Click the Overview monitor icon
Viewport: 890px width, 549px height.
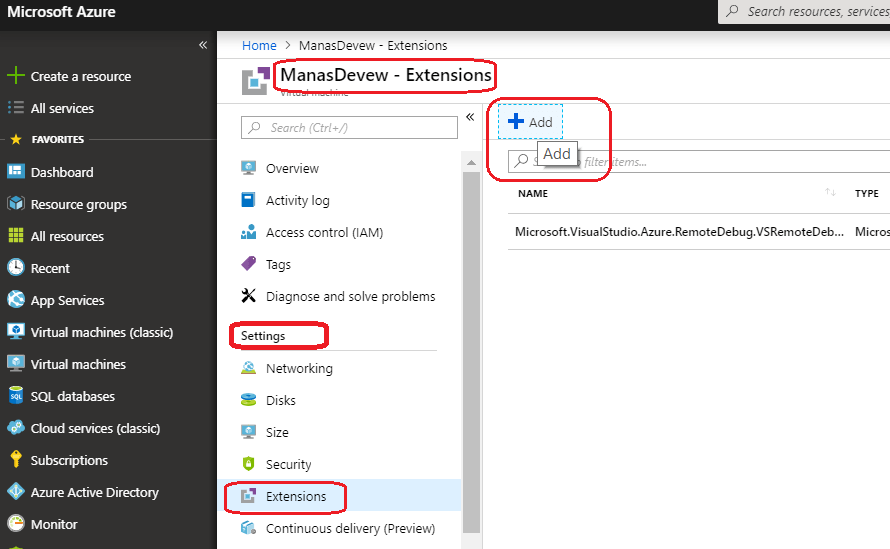click(x=248, y=168)
